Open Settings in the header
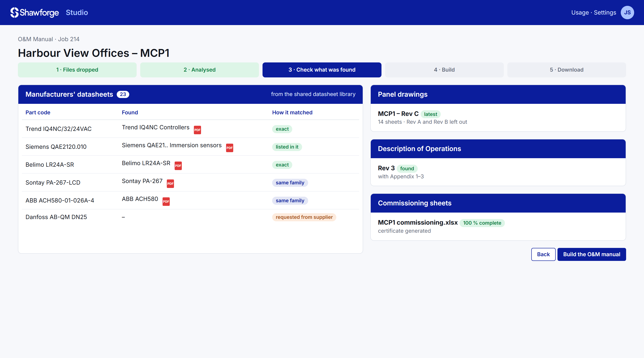This screenshot has height=358, width=644. [x=605, y=13]
